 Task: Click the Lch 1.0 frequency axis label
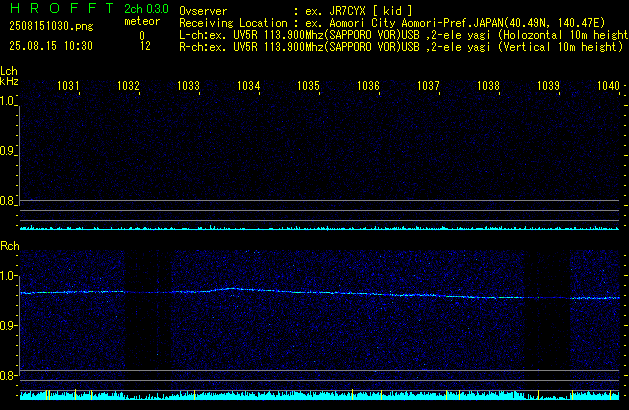pyautogui.click(x=8, y=101)
